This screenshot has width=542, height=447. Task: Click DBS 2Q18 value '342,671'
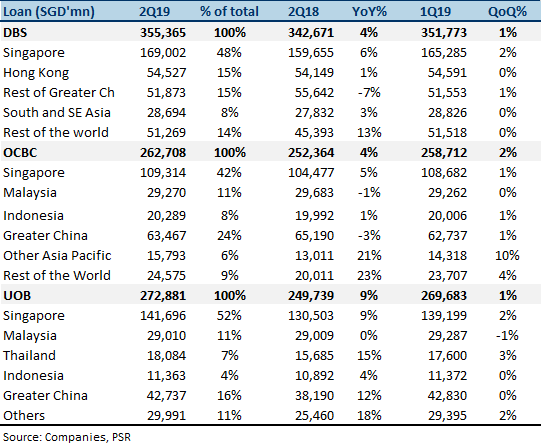tap(311, 32)
